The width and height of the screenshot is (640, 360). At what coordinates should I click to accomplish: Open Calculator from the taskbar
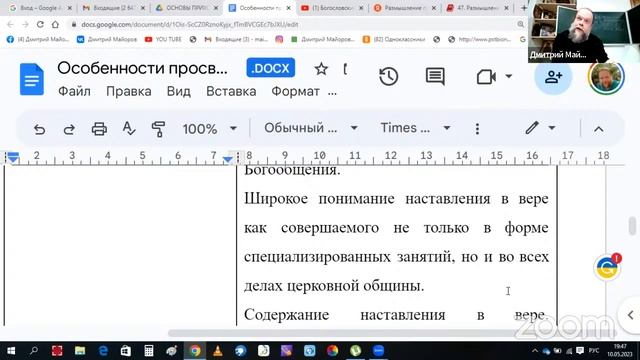[149, 351]
